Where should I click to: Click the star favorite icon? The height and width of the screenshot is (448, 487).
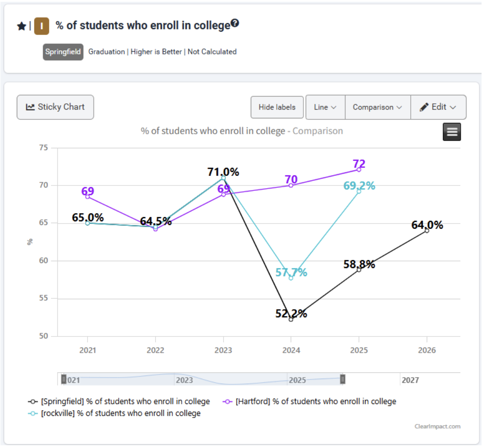click(21, 26)
